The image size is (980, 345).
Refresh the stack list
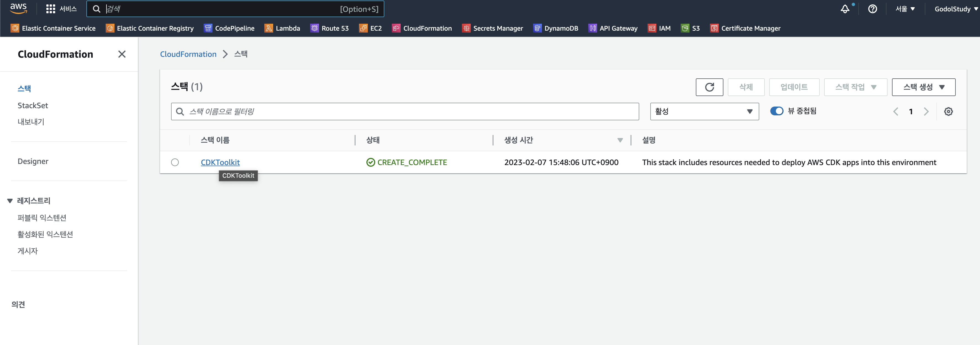(709, 87)
